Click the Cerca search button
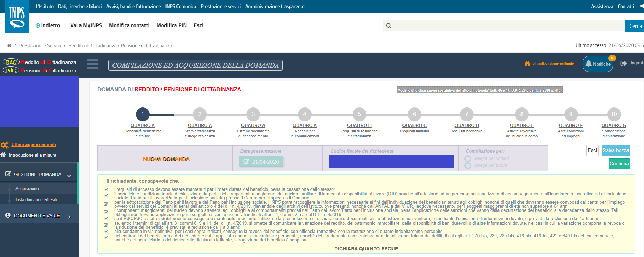The height and width of the screenshot is (257, 644). click(634, 26)
